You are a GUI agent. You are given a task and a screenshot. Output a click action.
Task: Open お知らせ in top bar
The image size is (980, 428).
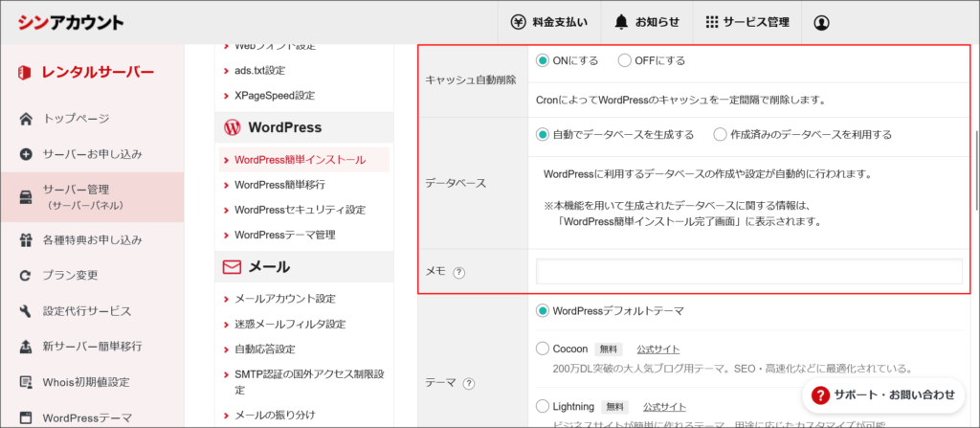646,23
